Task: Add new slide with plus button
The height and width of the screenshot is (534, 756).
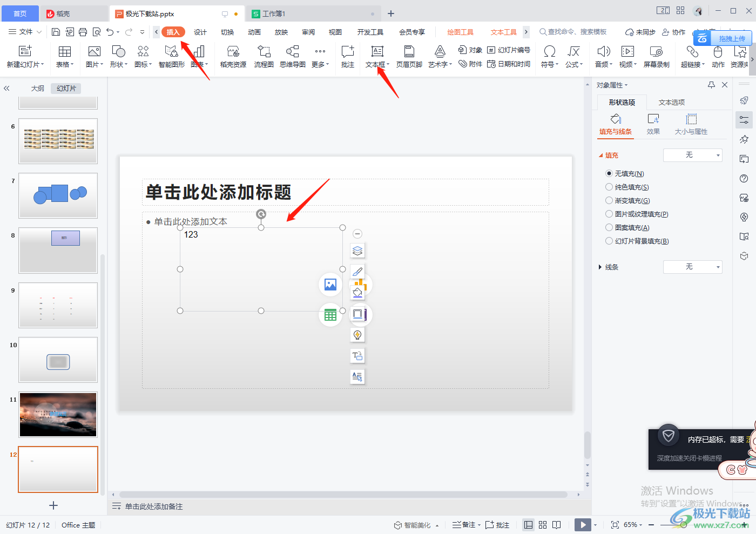Action: pyautogui.click(x=53, y=505)
